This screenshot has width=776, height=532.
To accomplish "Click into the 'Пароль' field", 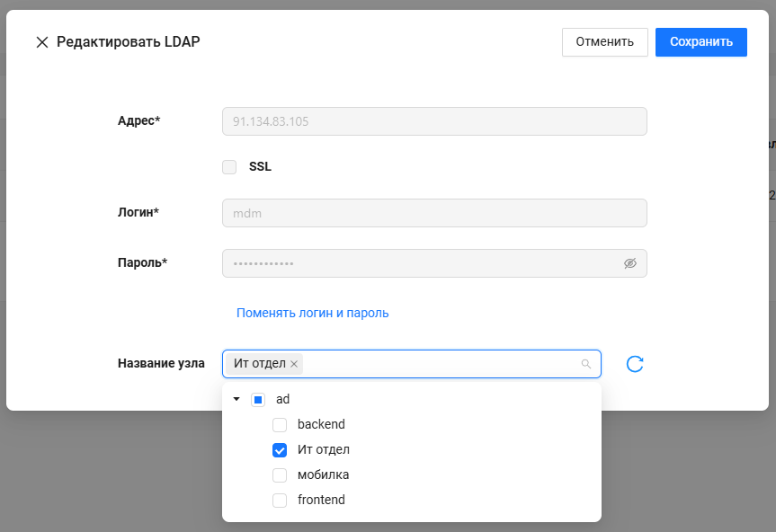I will point(421,263).
